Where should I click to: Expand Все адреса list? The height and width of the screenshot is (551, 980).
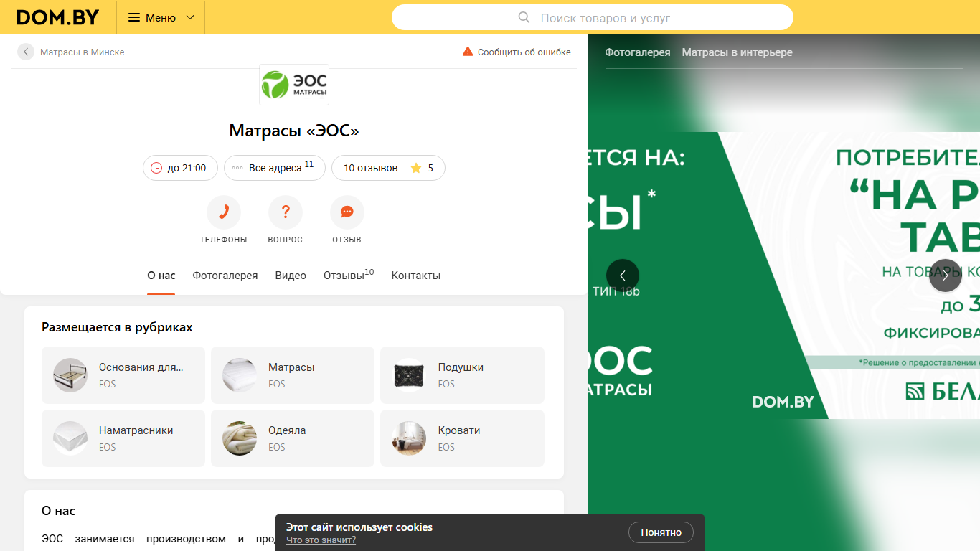pos(275,168)
